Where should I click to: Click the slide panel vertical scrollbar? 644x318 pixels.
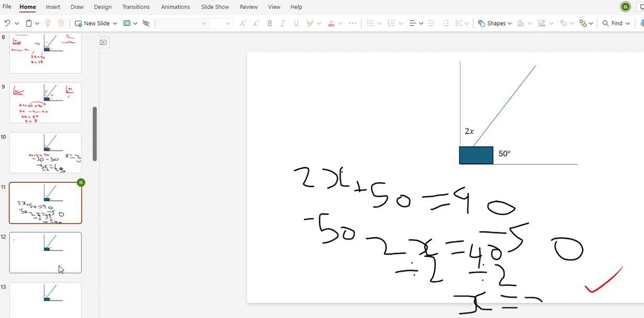click(95, 134)
